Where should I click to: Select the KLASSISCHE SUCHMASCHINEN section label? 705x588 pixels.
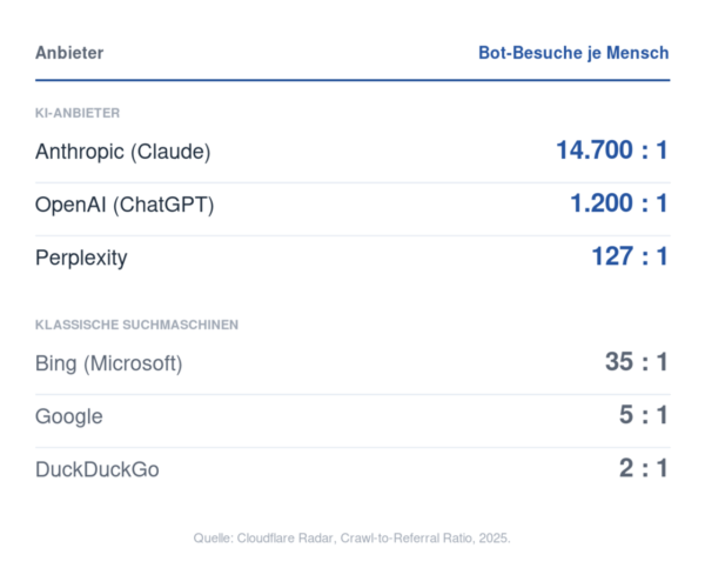pyautogui.click(x=137, y=325)
